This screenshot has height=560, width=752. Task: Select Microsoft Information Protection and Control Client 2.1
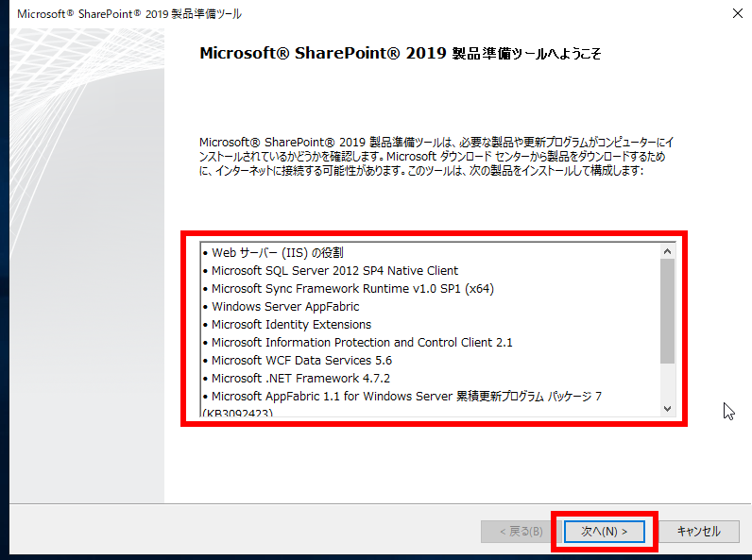tap(362, 343)
